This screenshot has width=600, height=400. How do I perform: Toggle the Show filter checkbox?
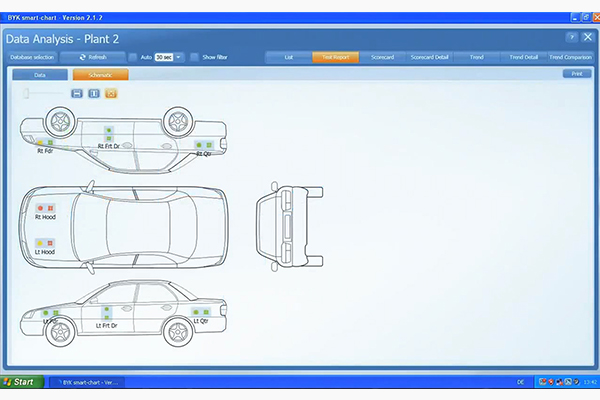coord(194,57)
